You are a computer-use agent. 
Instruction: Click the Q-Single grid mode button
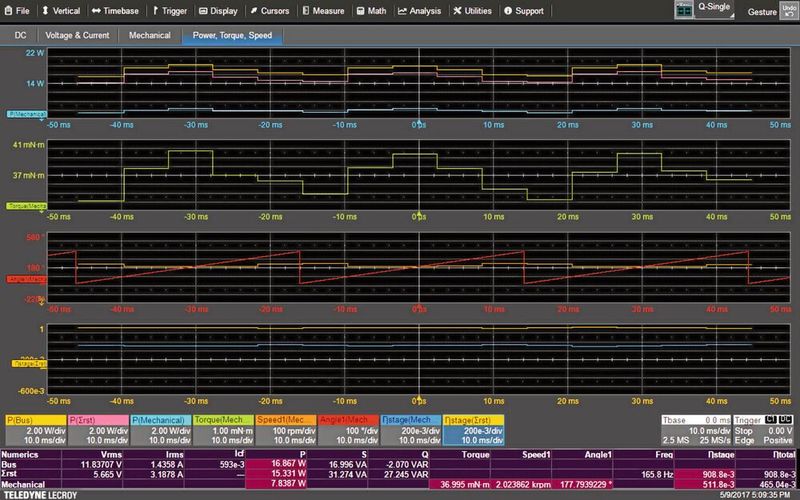pyautogui.click(x=708, y=11)
